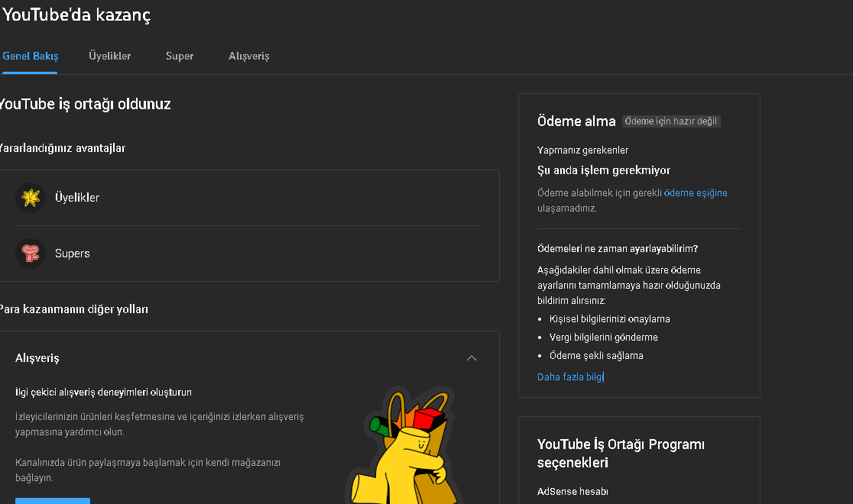Click the Supers heart icon
The width and height of the screenshot is (853, 504).
pyautogui.click(x=31, y=254)
